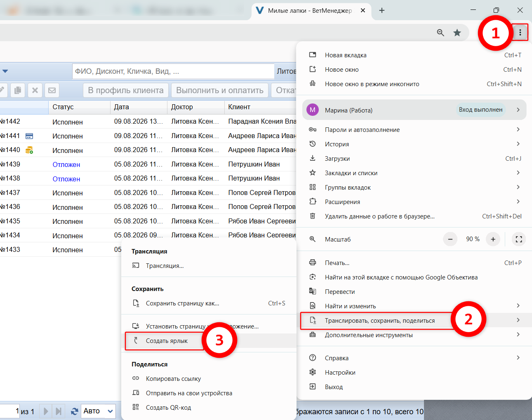The height and width of the screenshot is (420, 532).
Task: Click the zoom magnifier icon in address bar
Action: pos(440,33)
